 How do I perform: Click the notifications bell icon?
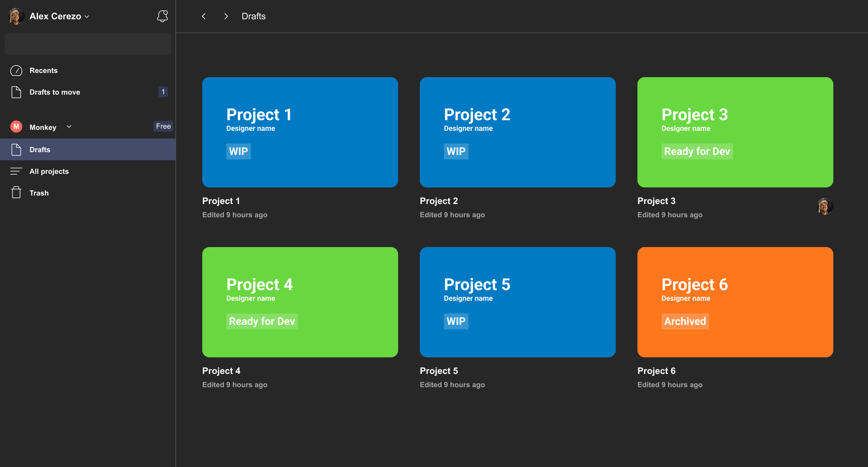tap(162, 16)
